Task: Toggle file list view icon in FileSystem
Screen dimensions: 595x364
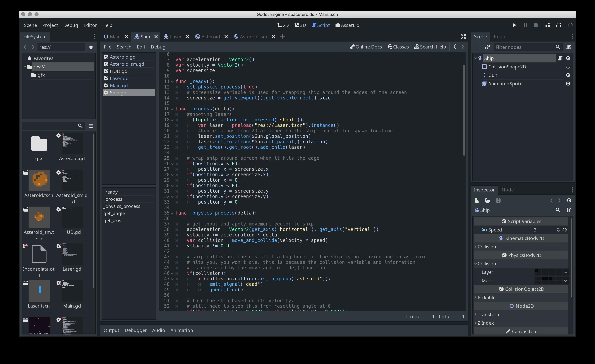Action: point(91,126)
